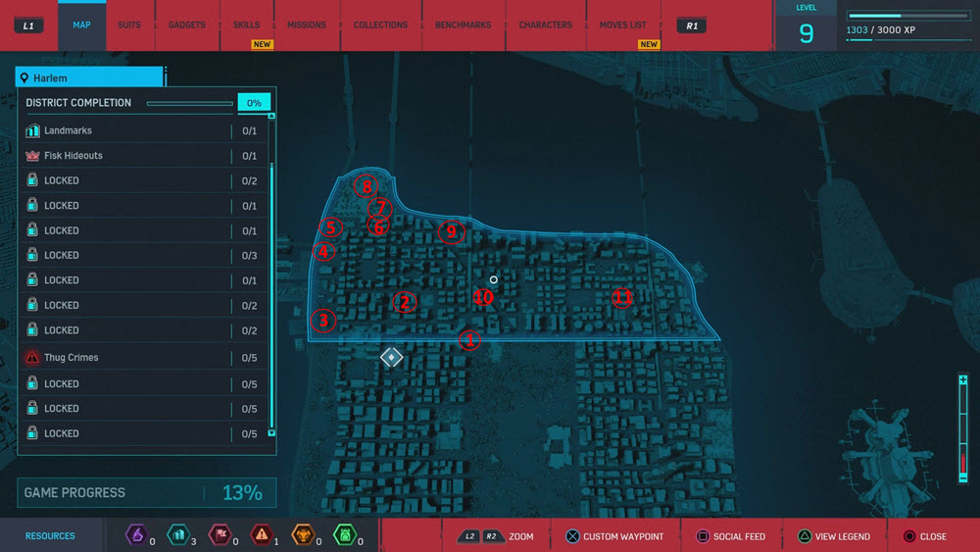
Task: Click the XP progress bar
Action: tap(908, 16)
